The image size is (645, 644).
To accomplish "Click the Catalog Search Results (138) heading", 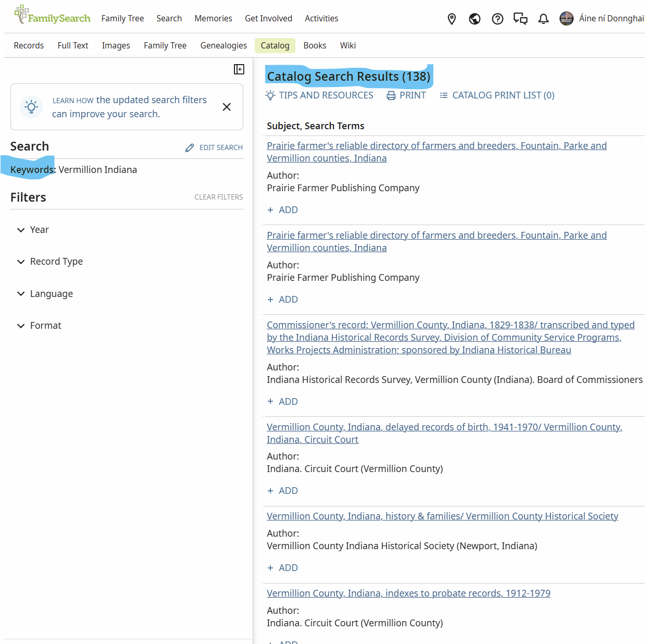I will click(349, 77).
